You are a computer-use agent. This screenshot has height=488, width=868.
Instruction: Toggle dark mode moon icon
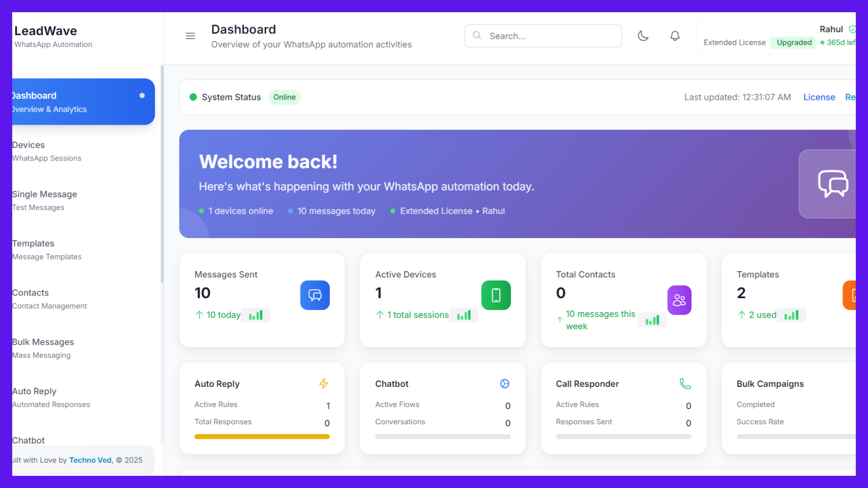pos(643,36)
